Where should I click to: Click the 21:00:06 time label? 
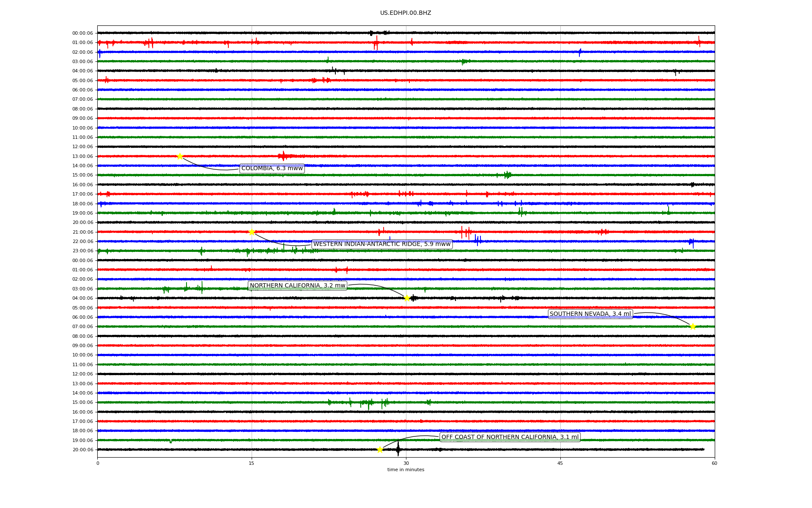[x=82, y=232]
